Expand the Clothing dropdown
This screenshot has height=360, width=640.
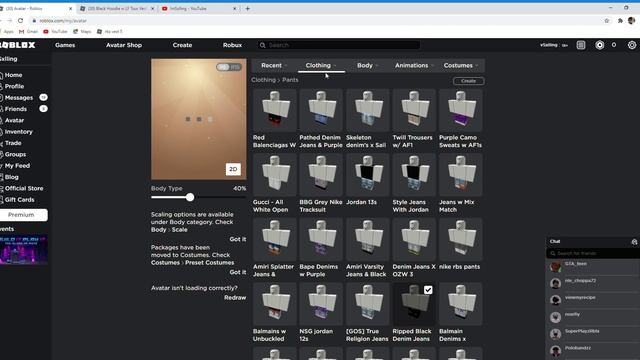click(x=321, y=65)
